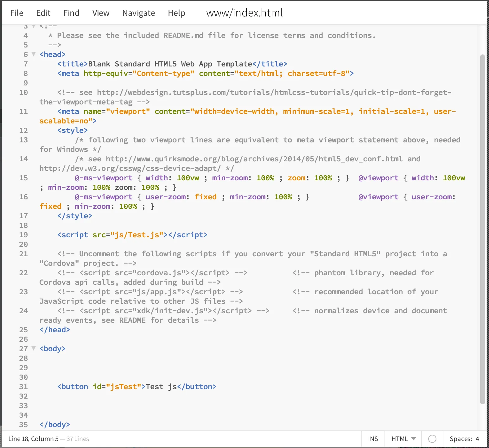Click line number 25 in the gutter
This screenshot has height=448, width=489.
(23, 330)
